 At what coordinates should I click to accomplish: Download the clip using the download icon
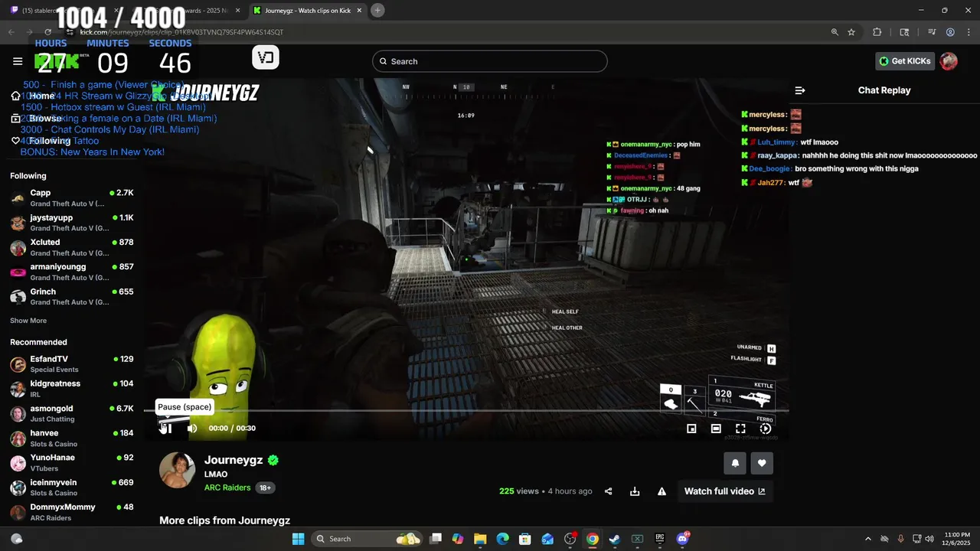coord(635,491)
